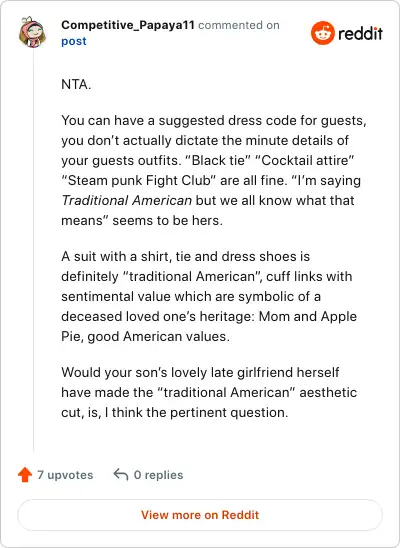Open the "0 replies" label
Screen dimensions: 400x548
(x=158, y=475)
